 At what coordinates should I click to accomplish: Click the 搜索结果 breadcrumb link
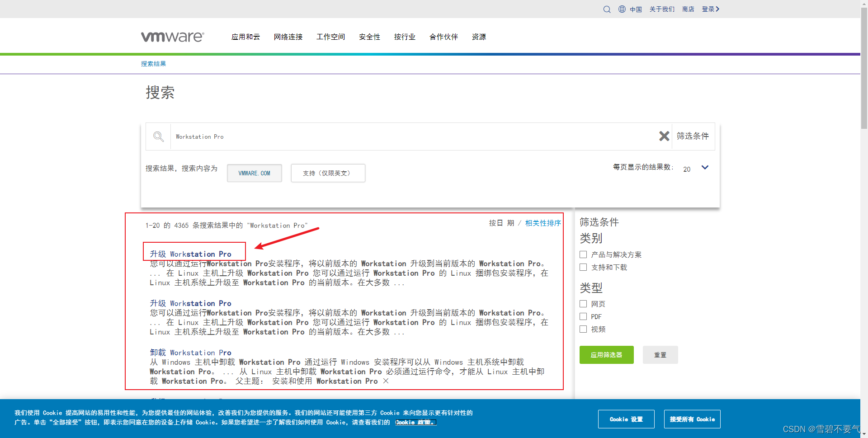click(154, 64)
